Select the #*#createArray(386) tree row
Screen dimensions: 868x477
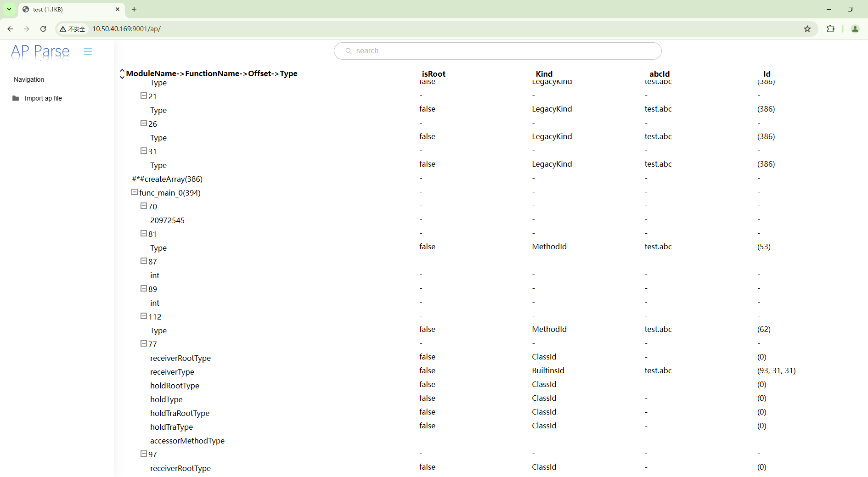click(x=167, y=179)
